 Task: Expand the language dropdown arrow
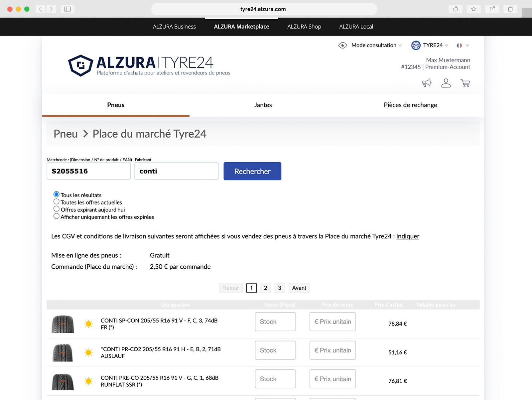[467, 46]
